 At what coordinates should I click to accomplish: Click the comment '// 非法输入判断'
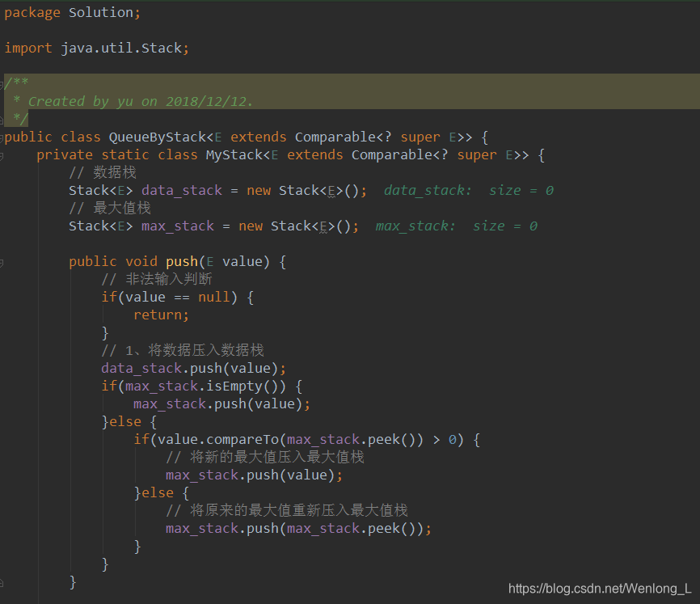[x=157, y=280]
